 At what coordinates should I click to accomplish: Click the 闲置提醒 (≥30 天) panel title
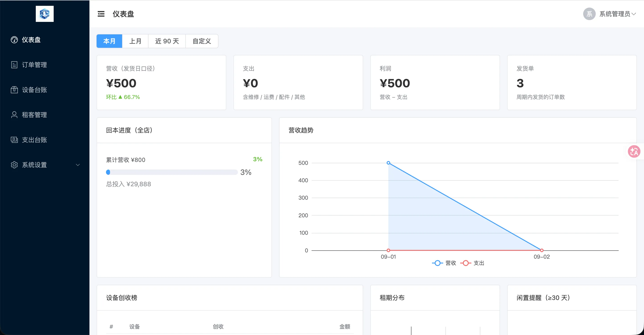click(543, 297)
